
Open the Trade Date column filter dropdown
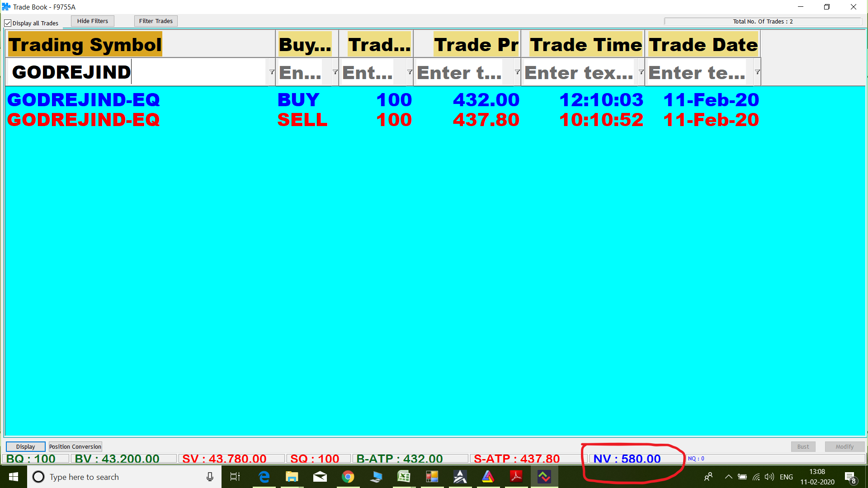(x=757, y=72)
